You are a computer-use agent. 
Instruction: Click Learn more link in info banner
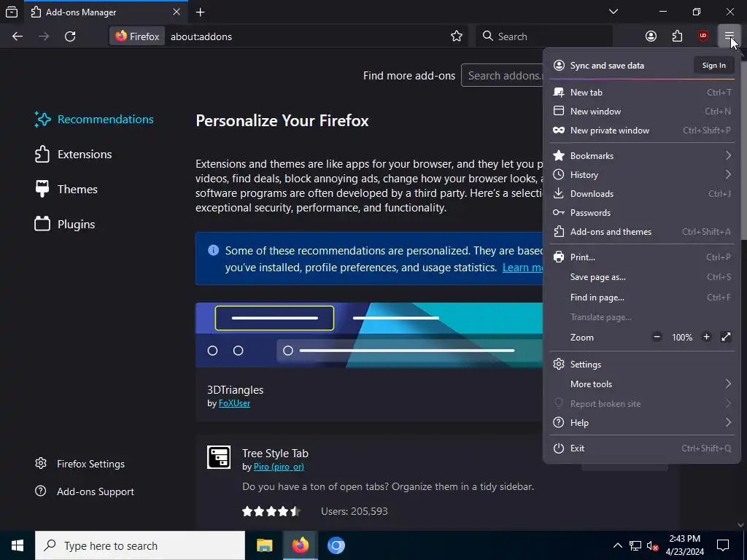click(x=522, y=268)
